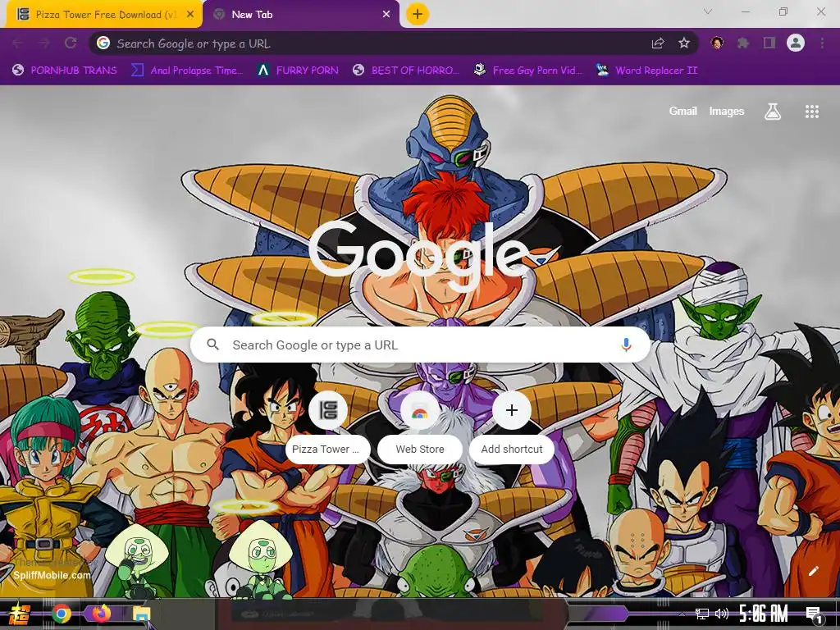Show hidden system tray icons
The image size is (840, 630).
point(682,614)
